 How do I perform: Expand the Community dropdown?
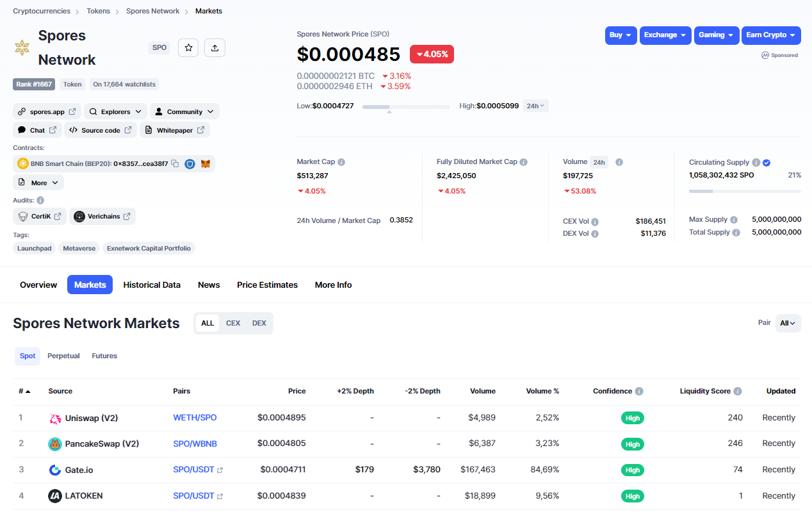[184, 112]
